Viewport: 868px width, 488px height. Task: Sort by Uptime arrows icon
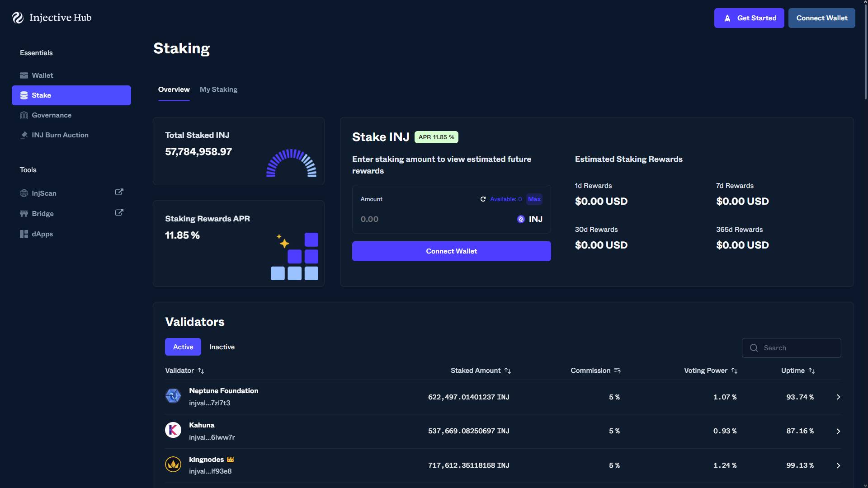tap(812, 371)
